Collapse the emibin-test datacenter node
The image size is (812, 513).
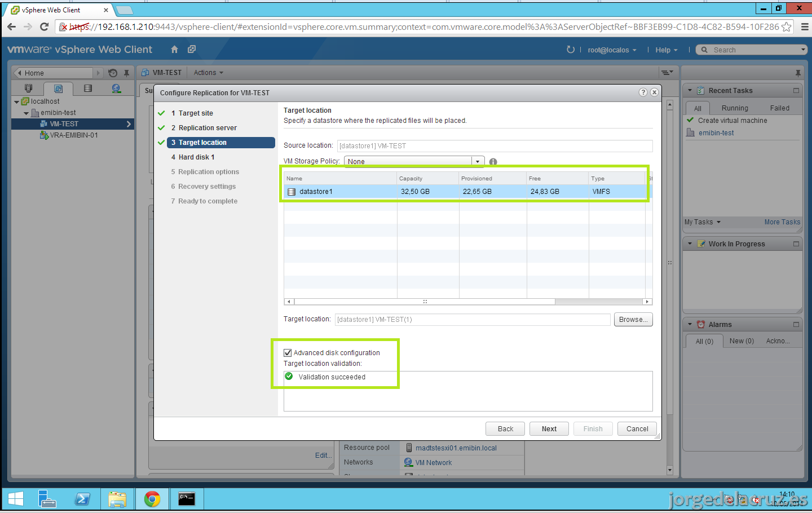pos(26,113)
